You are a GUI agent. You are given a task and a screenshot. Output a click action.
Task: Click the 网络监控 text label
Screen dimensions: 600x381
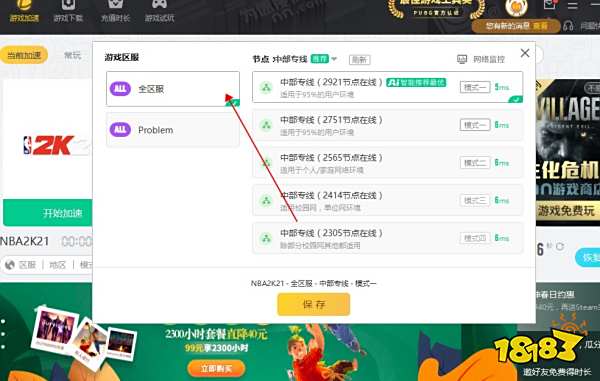pos(489,59)
